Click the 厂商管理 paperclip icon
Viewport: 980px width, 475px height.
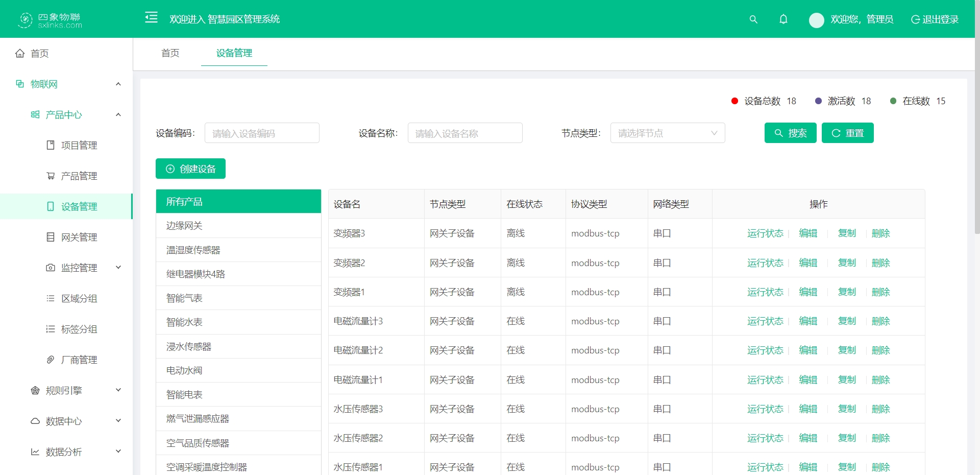pyautogui.click(x=51, y=360)
